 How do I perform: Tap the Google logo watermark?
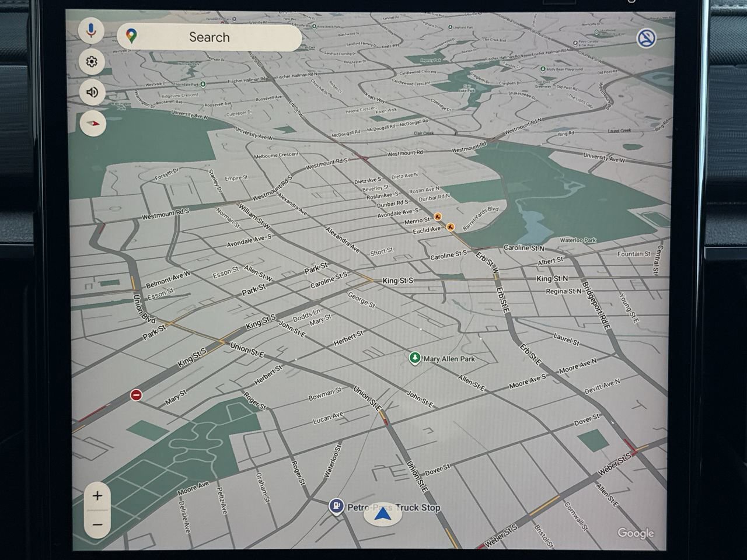[x=636, y=533]
